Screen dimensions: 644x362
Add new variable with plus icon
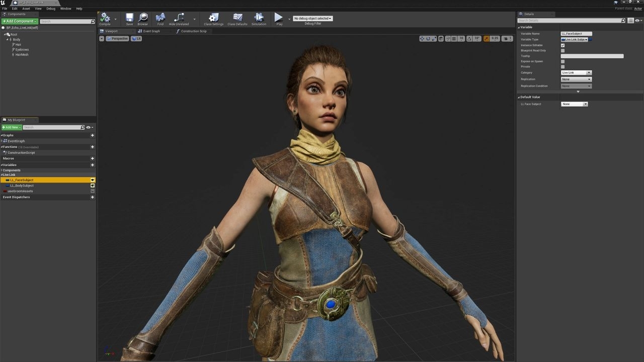(92, 165)
